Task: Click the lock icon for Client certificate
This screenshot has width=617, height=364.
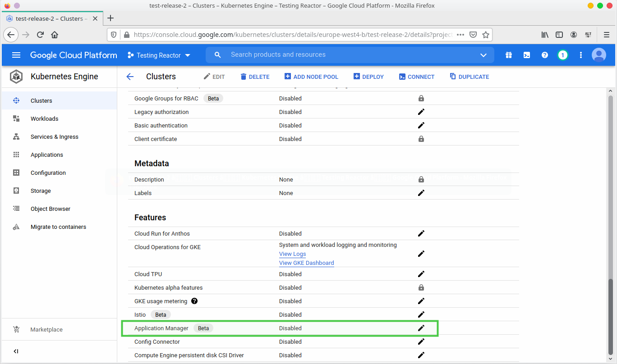Action: (x=421, y=139)
